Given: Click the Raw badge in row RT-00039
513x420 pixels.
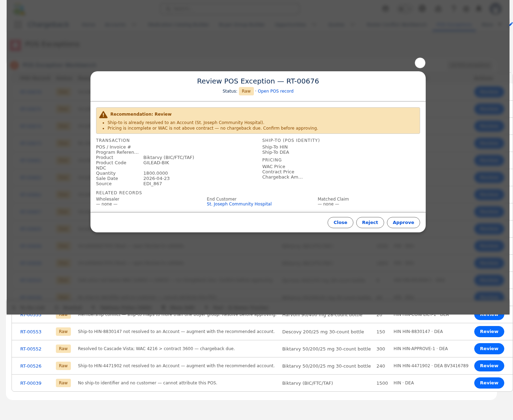Looking at the screenshot, I should [x=63, y=383].
